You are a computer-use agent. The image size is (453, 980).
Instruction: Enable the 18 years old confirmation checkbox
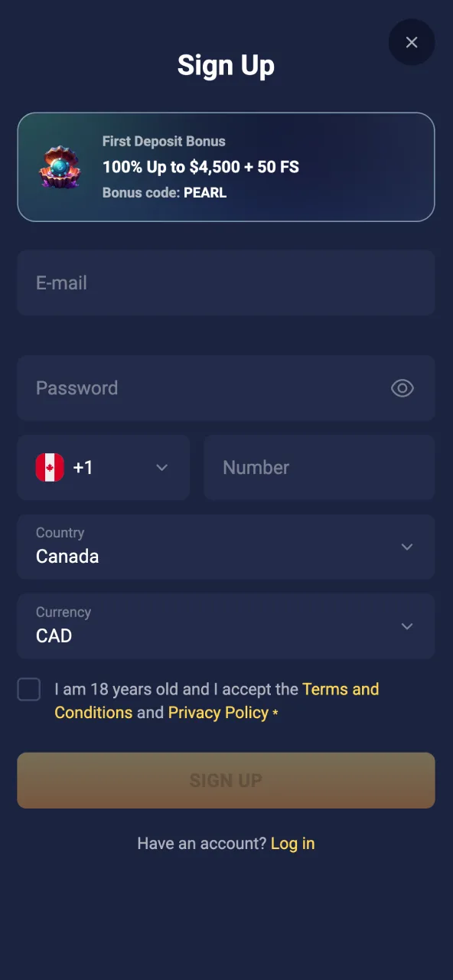[28, 689]
